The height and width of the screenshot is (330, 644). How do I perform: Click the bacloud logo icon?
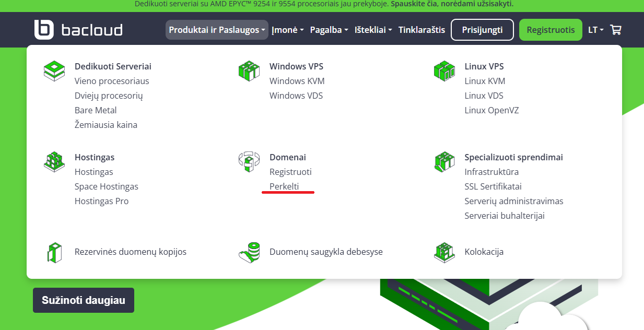pos(44,30)
